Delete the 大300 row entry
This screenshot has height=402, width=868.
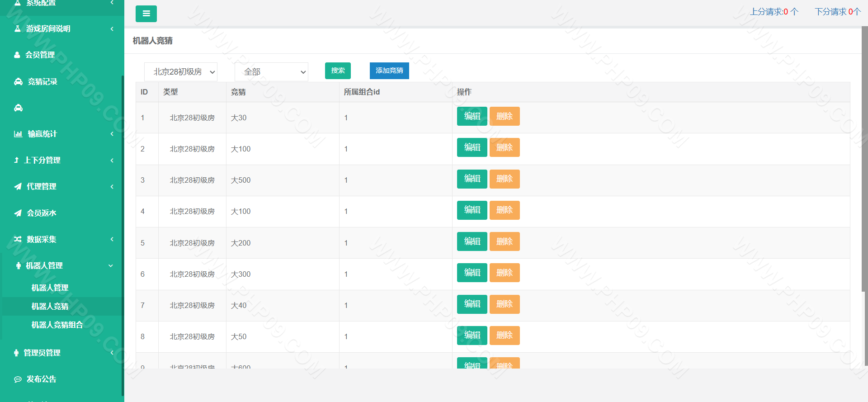505,273
